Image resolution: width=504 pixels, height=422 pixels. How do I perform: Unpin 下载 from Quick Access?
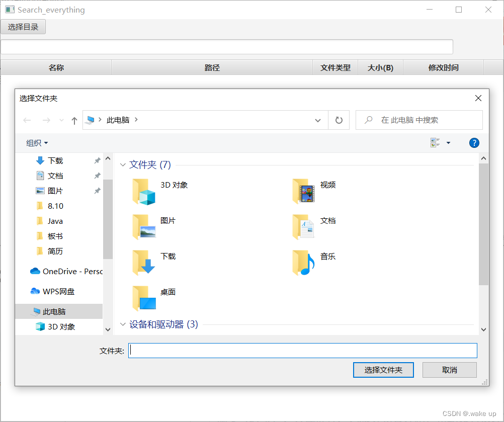97,160
